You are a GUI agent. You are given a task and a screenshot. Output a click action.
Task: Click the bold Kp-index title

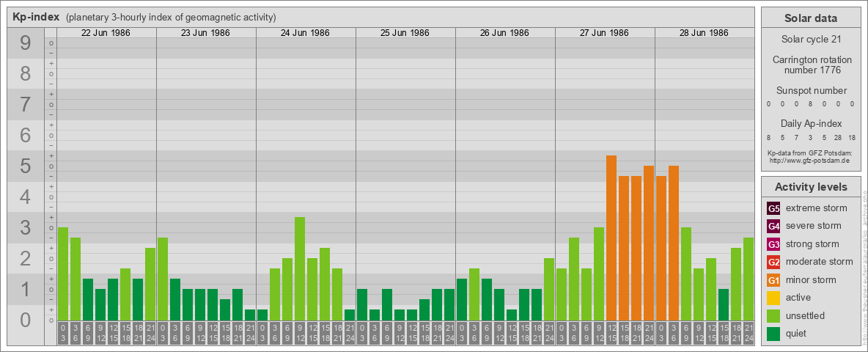click(x=35, y=17)
